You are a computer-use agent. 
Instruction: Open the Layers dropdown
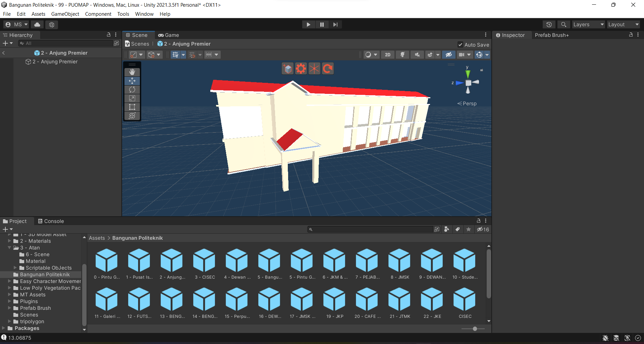[x=588, y=24]
